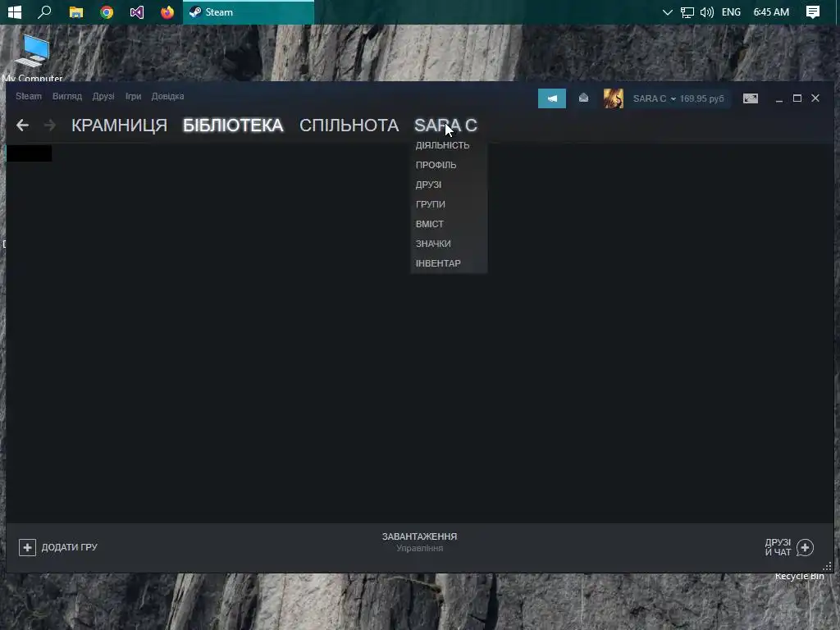Viewport: 840px width, 630px height.
Task: Select ДІЯЛЬНІСТЬ from the dropdown menu
Action: tap(442, 145)
